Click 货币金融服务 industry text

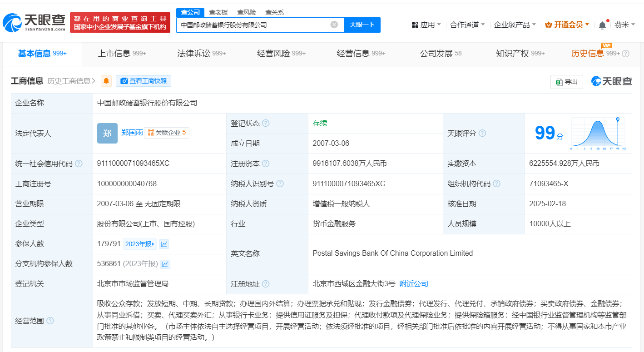tap(334, 224)
